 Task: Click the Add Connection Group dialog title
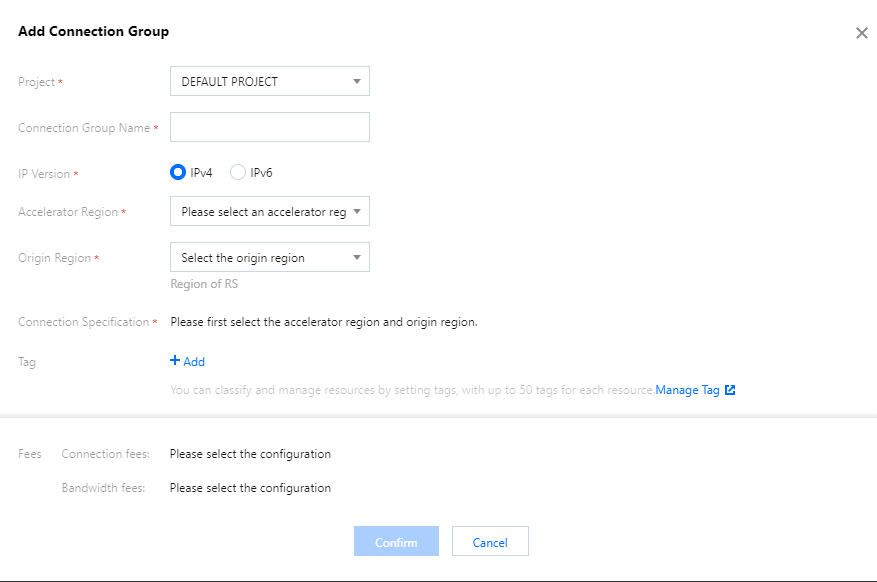point(93,32)
